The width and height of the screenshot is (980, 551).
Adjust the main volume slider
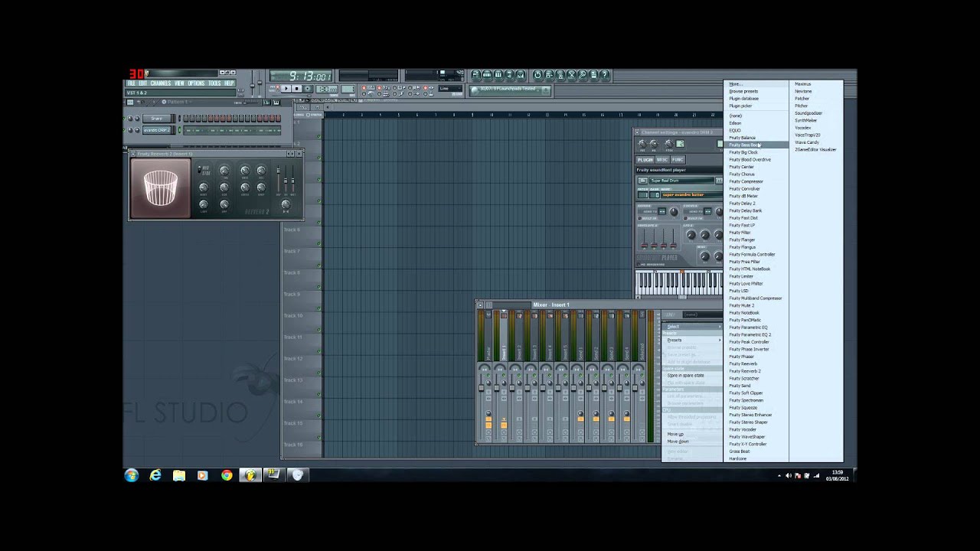pos(253,85)
